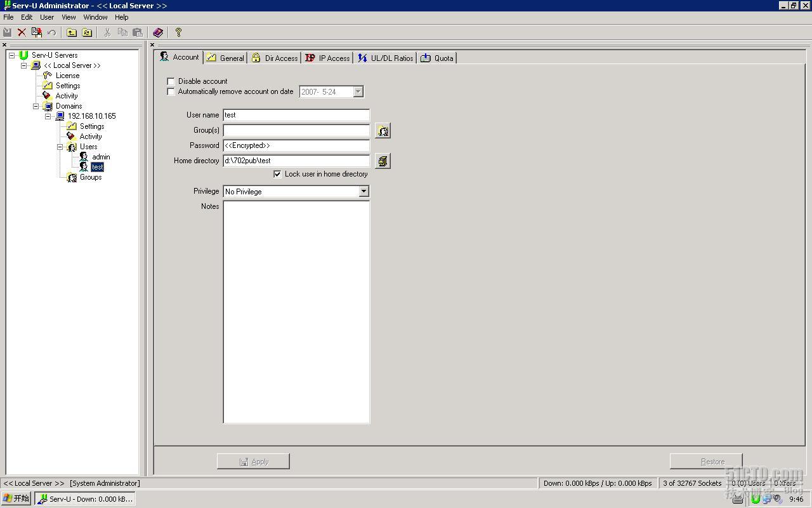Select the Groups node in tree
812x508 pixels.
coord(91,177)
